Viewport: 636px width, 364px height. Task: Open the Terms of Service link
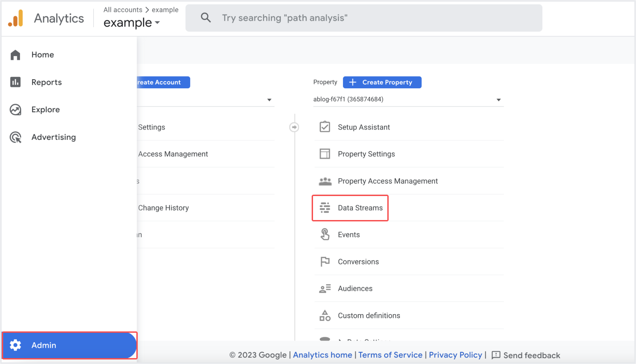click(x=390, y=355)
